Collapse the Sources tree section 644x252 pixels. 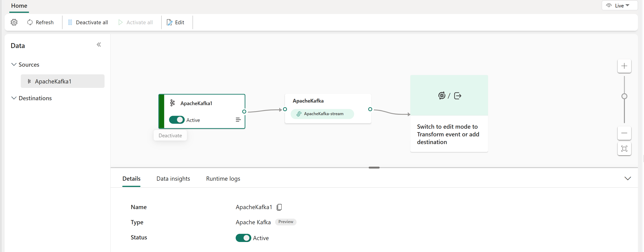[x=14, y=64]
